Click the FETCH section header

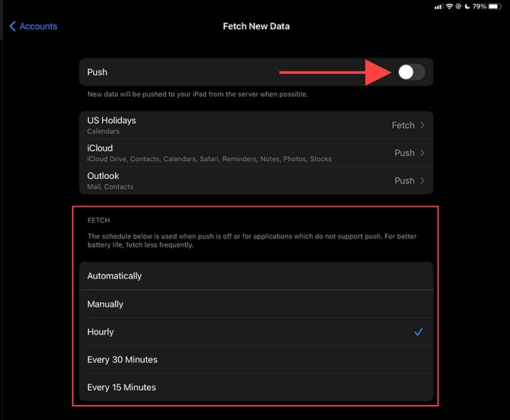click(x=98, y=220)
